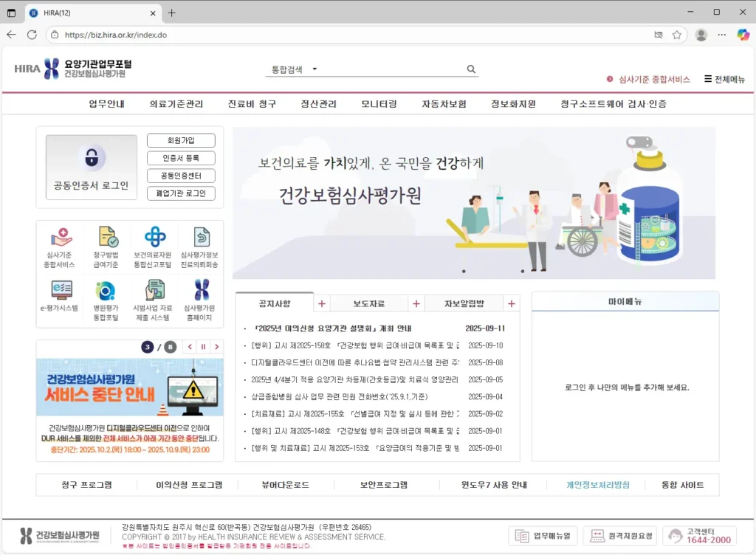
Task: Click the HIRA logo in header
Action: pos(73,69)
